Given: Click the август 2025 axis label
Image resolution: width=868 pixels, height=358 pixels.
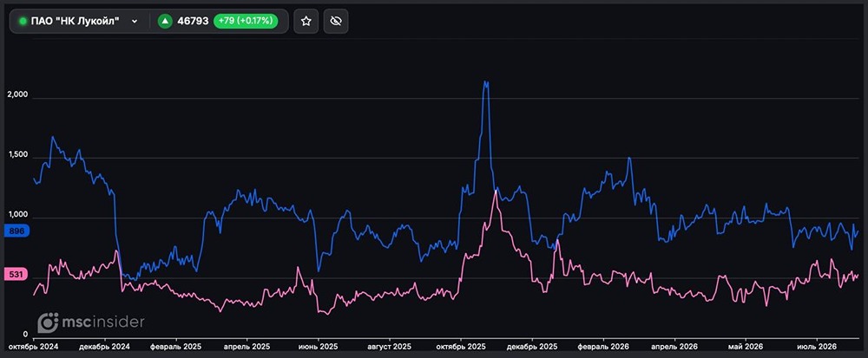Looking at the screenshot, I should click(x=389, y=347).
